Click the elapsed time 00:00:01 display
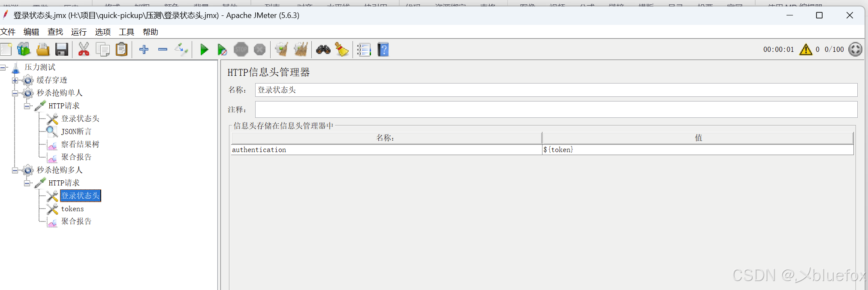Viewport: 868px width, 290px height. (778, 50)
